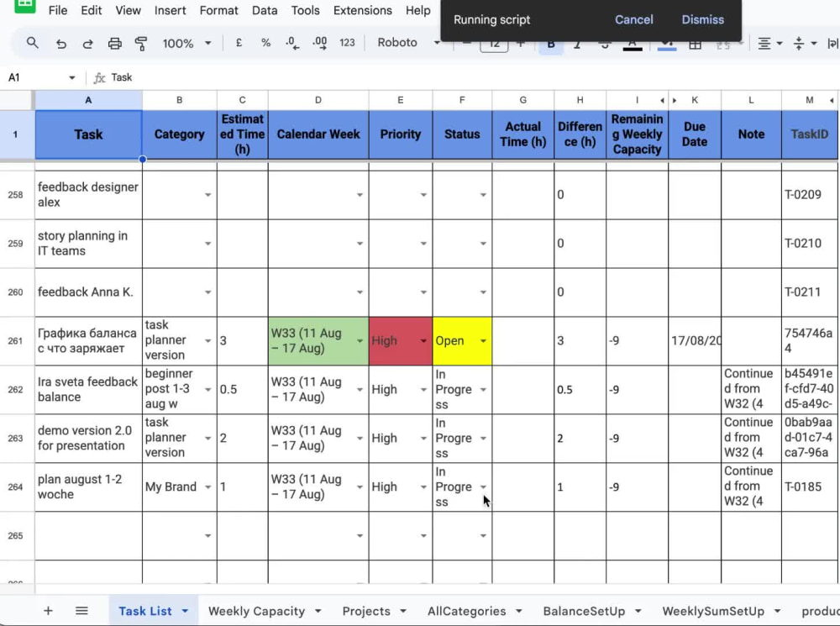Click the redo arrow icon
Image resolution: width=840 pixels, height=626 pixels.
[87, 44]
